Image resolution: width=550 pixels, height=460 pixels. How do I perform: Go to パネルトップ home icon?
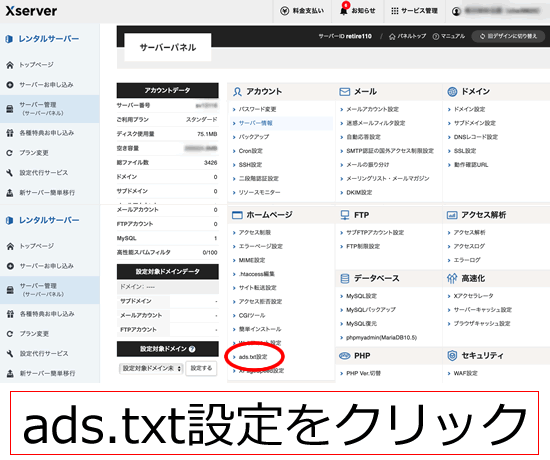[392, 36]
